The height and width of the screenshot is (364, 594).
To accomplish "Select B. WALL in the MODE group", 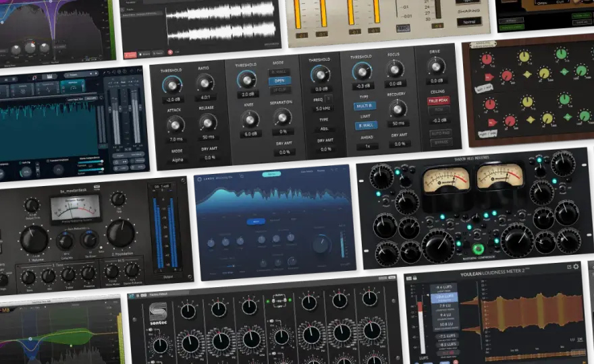I will pos(279,71).
